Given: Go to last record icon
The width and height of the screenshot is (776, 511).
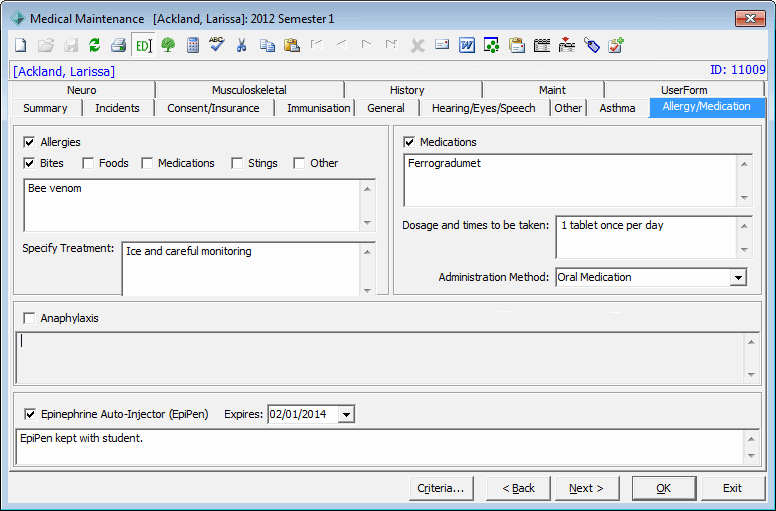Looking at the screenshot, I should pos(391,45).
